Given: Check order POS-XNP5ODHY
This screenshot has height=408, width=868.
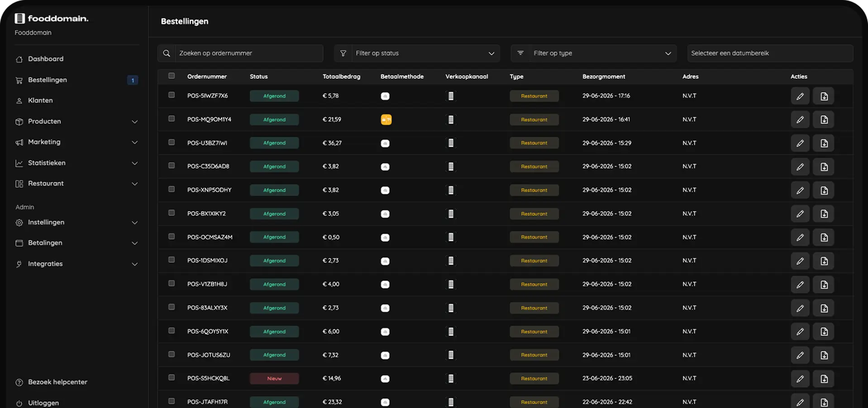Looking at the screenshot, I should [x=172, y=189].
